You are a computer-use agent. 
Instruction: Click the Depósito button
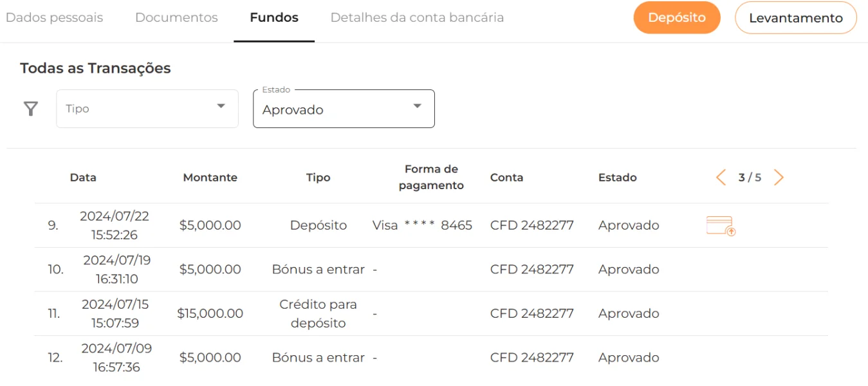676,18
